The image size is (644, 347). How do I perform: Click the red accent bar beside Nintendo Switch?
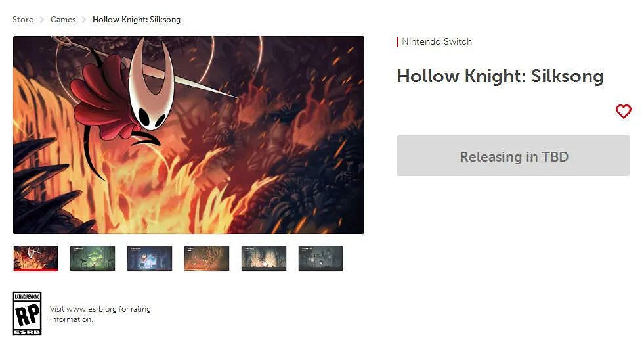[397, 42]
